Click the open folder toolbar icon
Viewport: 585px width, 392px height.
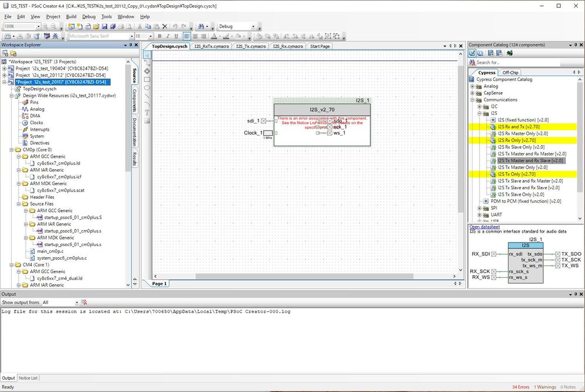[96, 26]
